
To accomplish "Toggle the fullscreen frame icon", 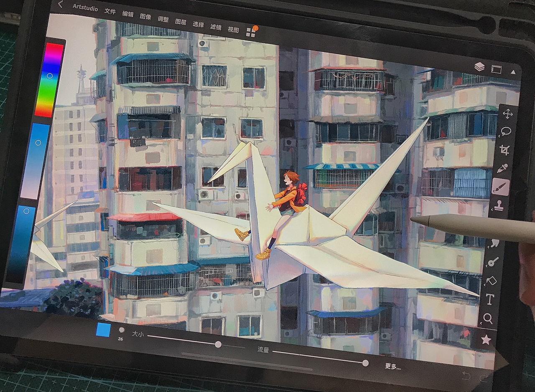I will click(496, 69).
